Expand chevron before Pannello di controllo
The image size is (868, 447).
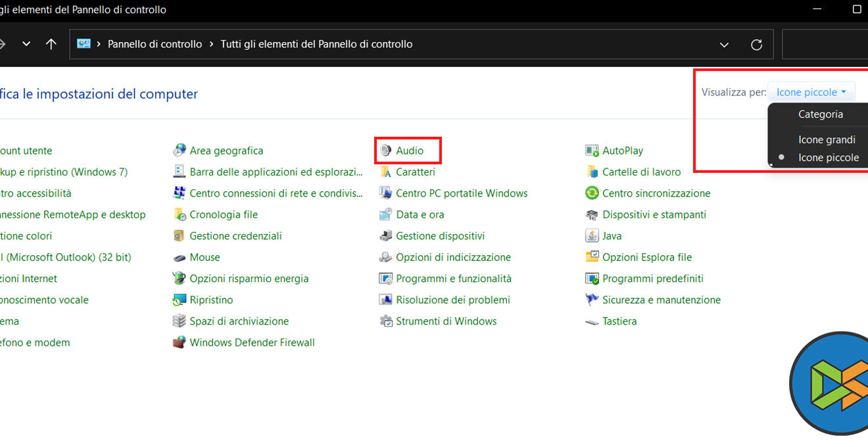click(x=99, y=44)
